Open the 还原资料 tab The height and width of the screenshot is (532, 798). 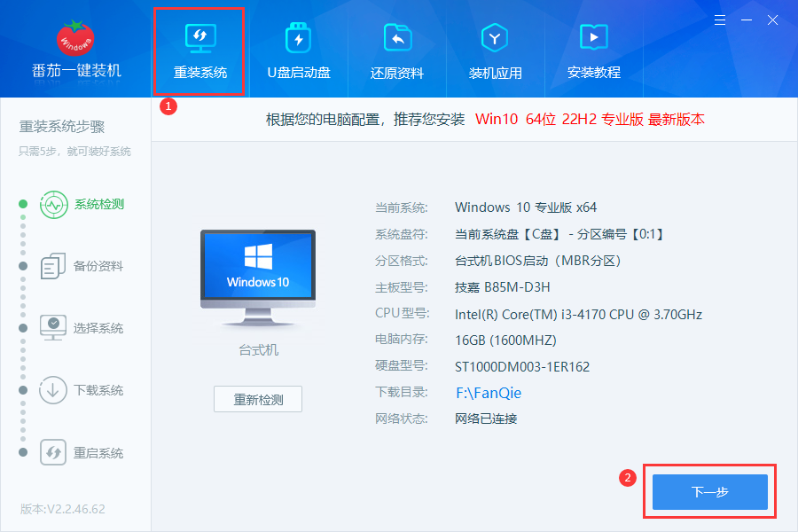pos(397,51)
